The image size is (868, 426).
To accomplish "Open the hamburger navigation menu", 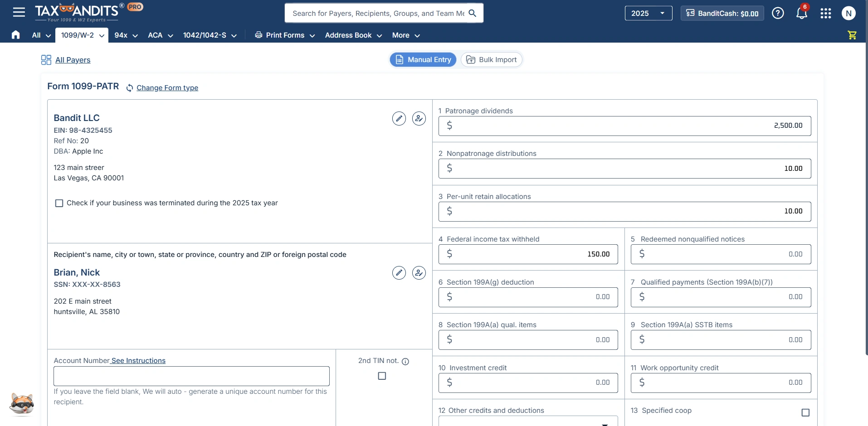I will 19,12.
